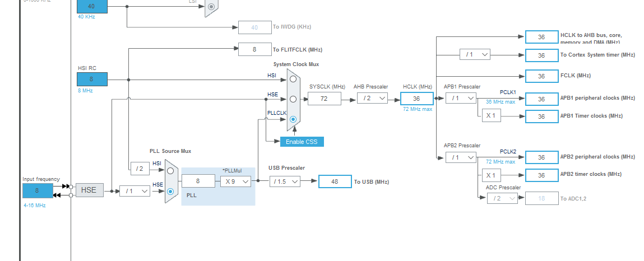Click the '4-16 MHz' range label
The image size is (644, 261).
coord(35,205)
